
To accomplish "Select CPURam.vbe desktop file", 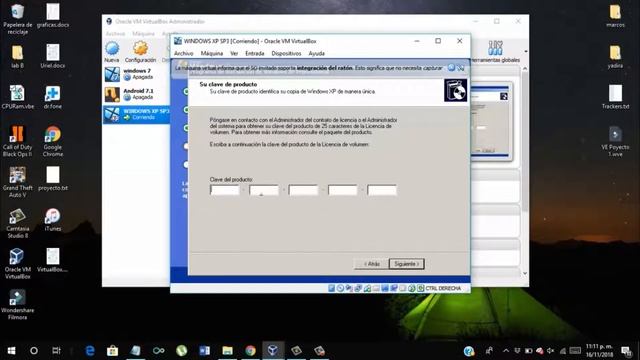I will (x=18, y=97).
